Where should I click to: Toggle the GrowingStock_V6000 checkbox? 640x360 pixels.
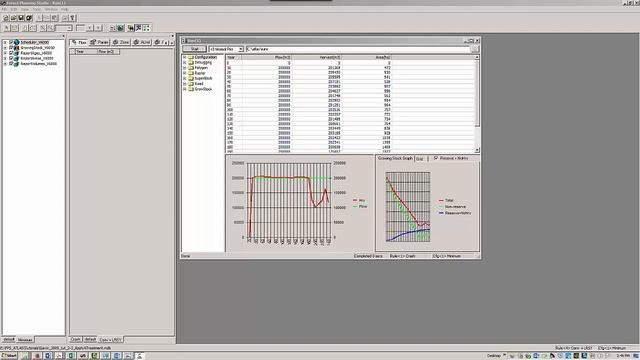pyautogui.click(x=11, y=47)
